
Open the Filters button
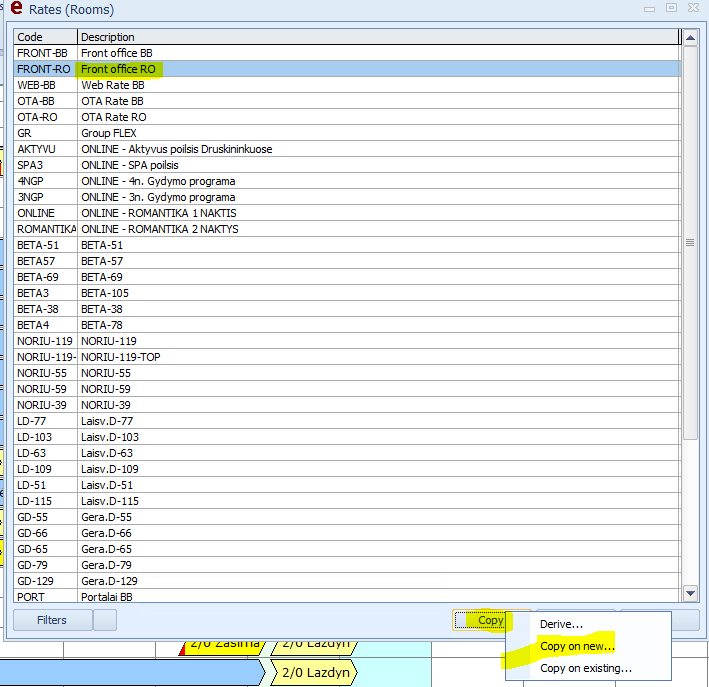(51, 620)
